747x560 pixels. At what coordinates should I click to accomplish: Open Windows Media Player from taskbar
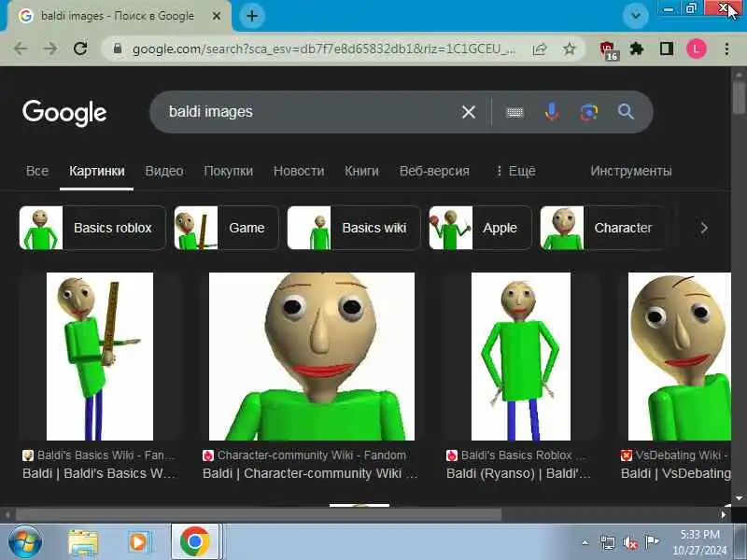tap(139, 542)
